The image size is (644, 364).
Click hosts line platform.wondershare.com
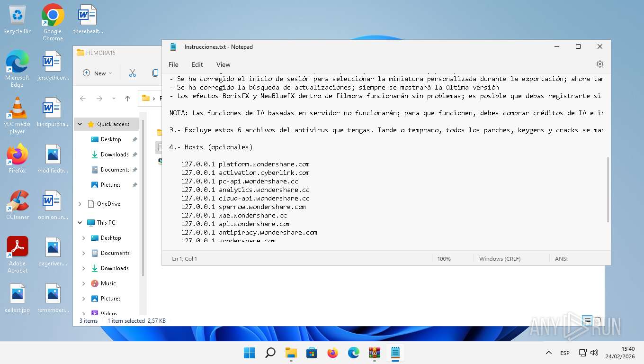[245, 164]
